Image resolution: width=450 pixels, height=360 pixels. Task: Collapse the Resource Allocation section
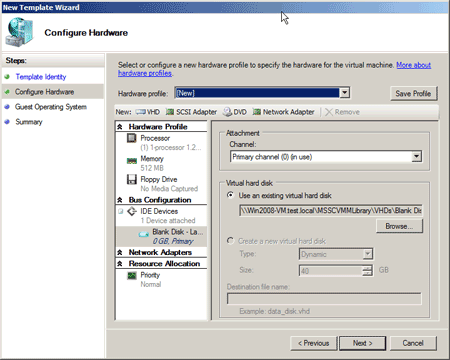click(x=120, y=264)
